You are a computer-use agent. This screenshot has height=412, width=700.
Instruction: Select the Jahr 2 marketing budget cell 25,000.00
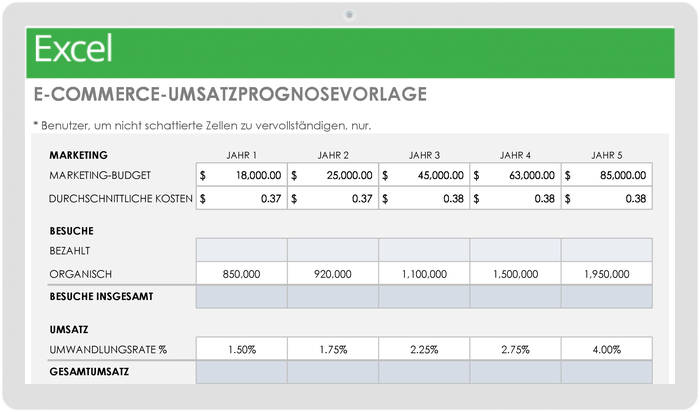[x=333, y=175]
